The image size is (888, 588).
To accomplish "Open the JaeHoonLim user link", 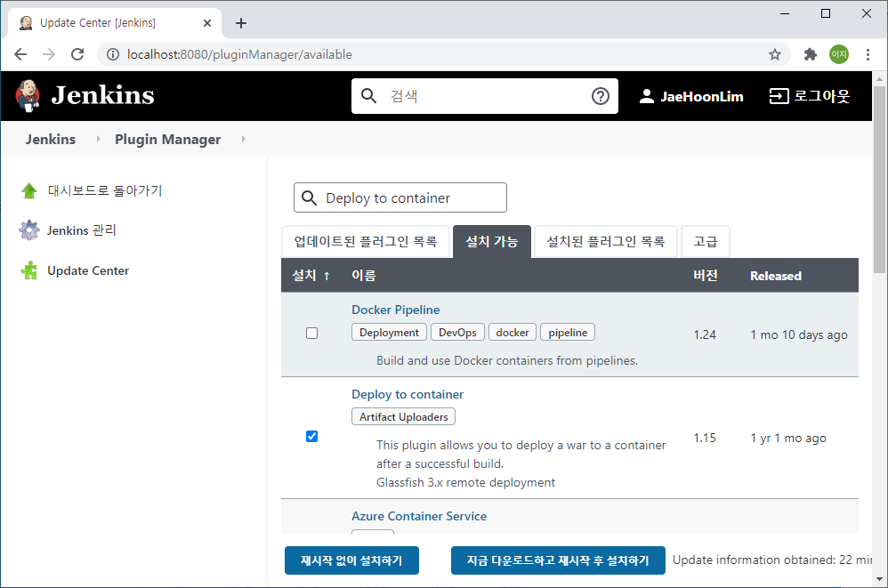I will point(691,96).
